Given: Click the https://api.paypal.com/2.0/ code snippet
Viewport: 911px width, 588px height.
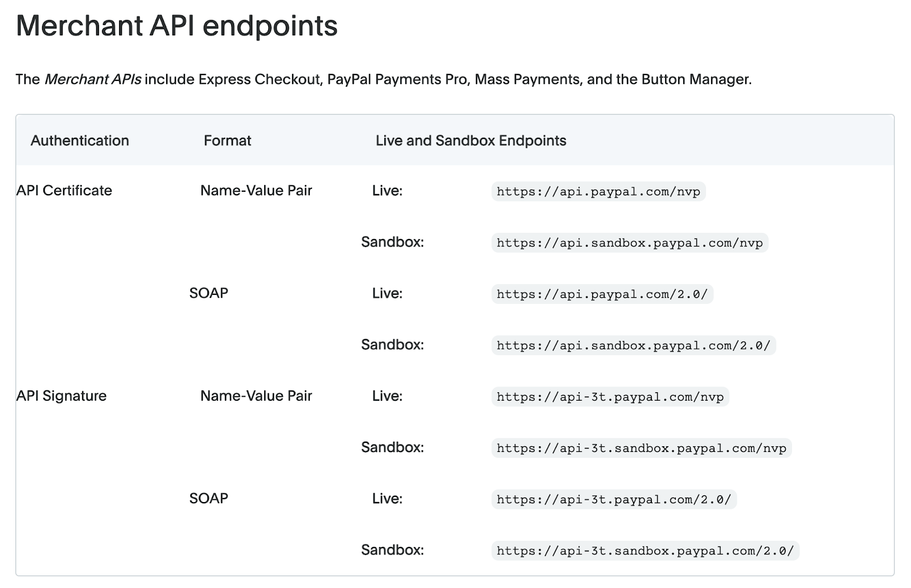Looking at the screenshot, I should coord(602,294).
